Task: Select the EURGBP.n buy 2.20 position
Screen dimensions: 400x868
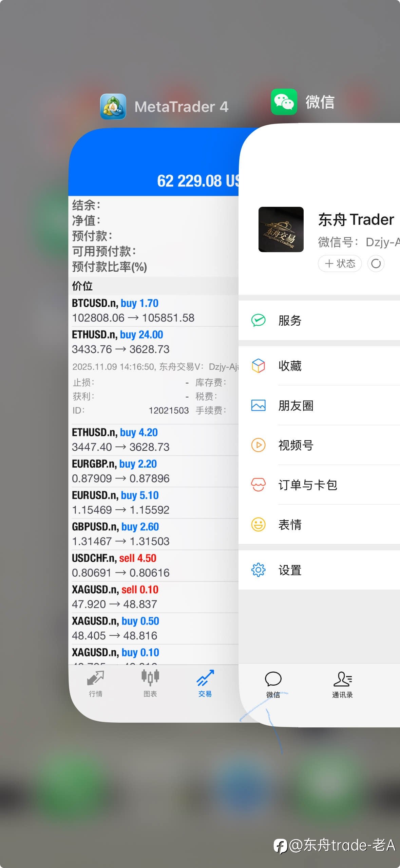Action: (154, 471)
